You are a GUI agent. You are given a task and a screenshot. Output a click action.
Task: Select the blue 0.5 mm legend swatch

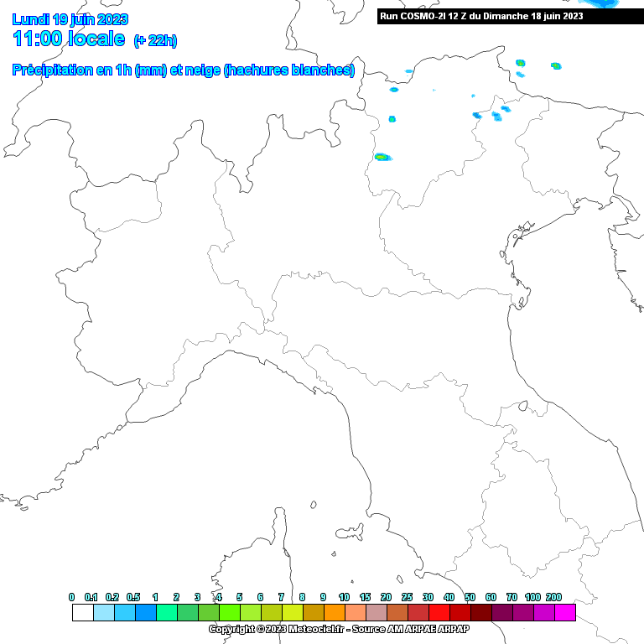[x=146, y=612]
